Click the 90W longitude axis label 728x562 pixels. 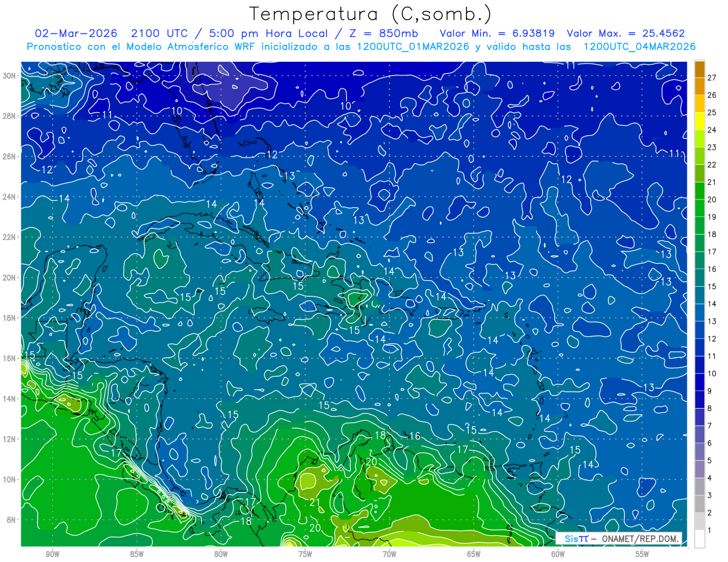pos(52,554)
